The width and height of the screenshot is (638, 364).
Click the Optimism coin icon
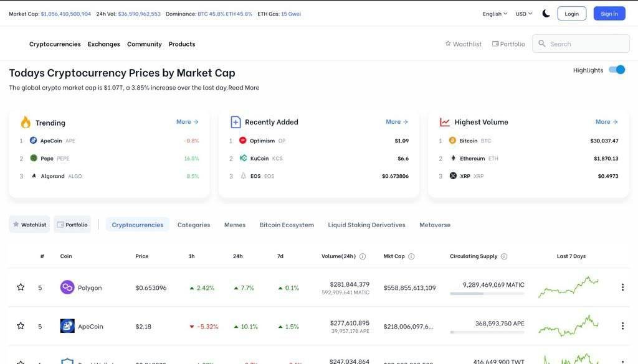pyautogui.click(x=243, y=140)
